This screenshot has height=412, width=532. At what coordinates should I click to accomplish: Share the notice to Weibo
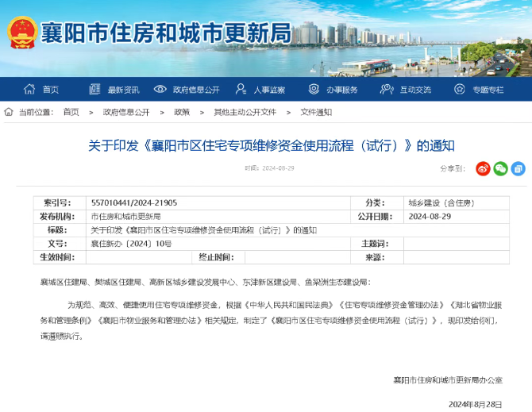click(x=483, y=168)
